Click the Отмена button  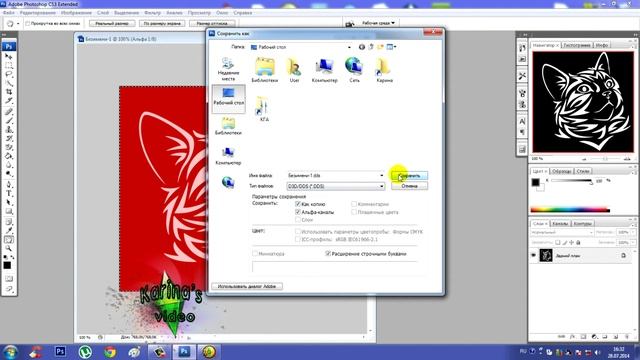point(409,186)
